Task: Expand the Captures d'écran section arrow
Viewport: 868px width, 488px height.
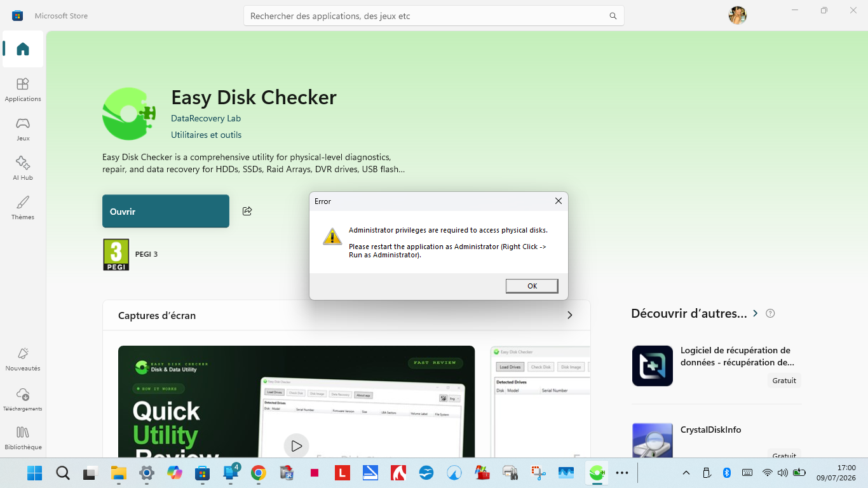Action: 570,315
